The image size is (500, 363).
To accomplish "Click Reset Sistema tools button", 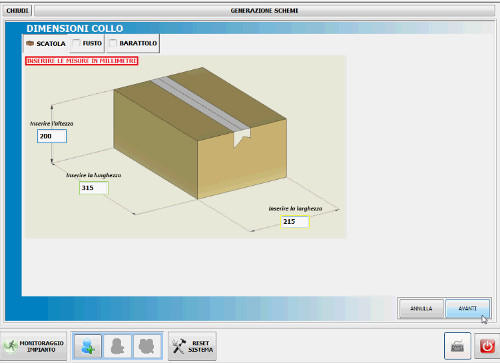I will 192,346.
